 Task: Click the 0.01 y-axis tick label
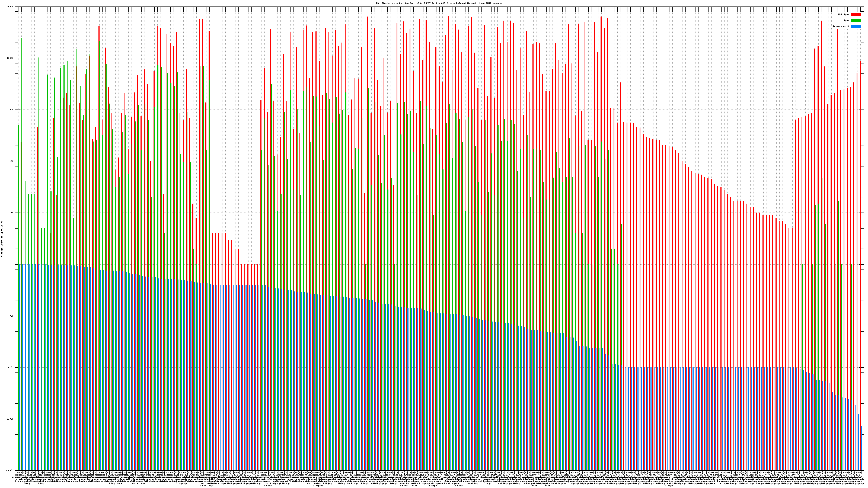[x=11, y=367]
